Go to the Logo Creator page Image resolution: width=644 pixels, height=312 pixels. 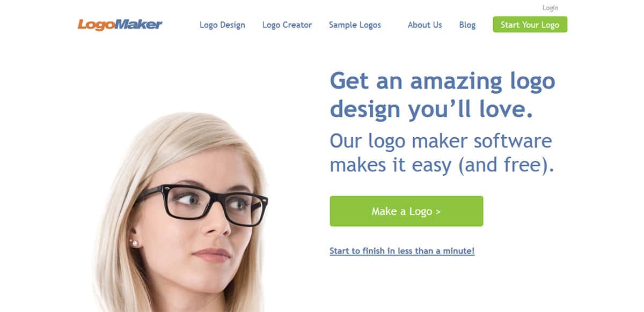(x=287, y=25)
